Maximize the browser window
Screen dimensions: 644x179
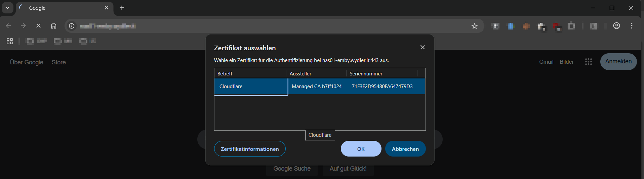(612, 8)
